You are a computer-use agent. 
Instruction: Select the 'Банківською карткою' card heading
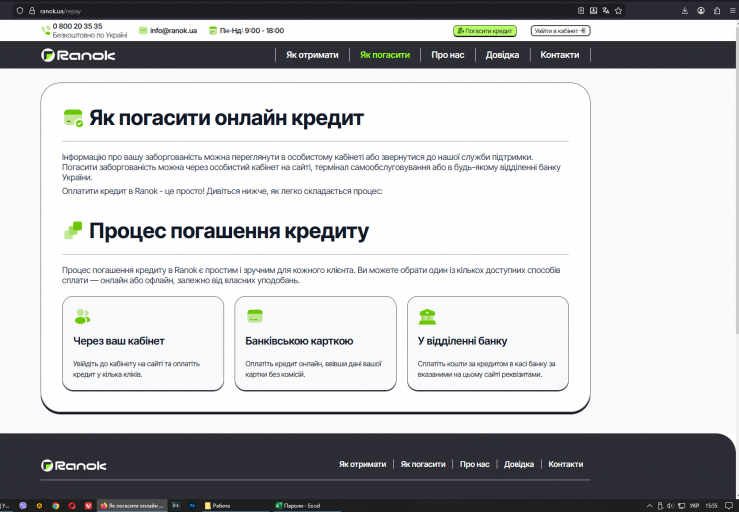click(x=299, y=341)
